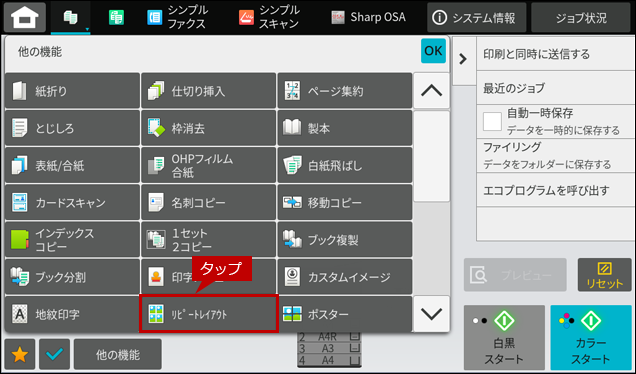Open favorites star icon
Screen dimensions: 636x374
point(19,355)
